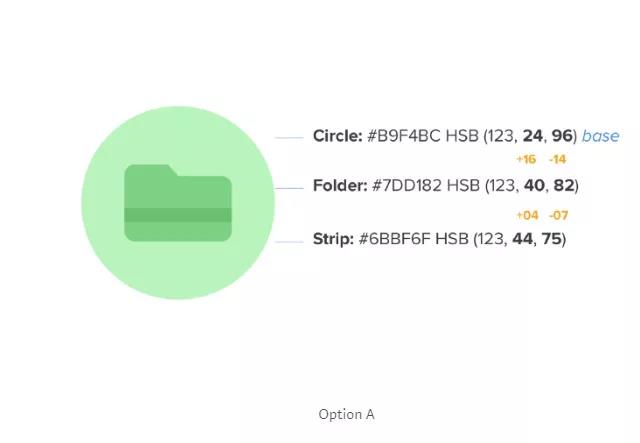Click the 'Option A' caption
The height and width of the screenshot is (443, 640).
[346, 414]
